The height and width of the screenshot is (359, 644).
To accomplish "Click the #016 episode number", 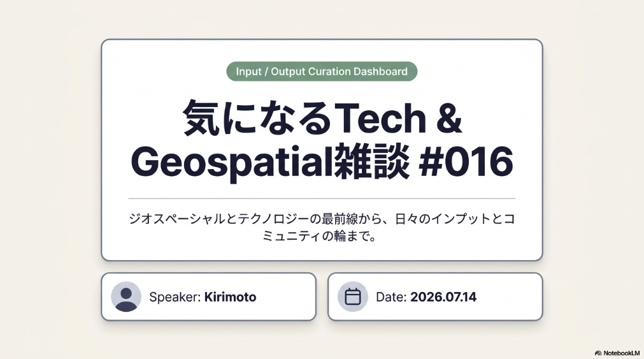I will 466,161.
